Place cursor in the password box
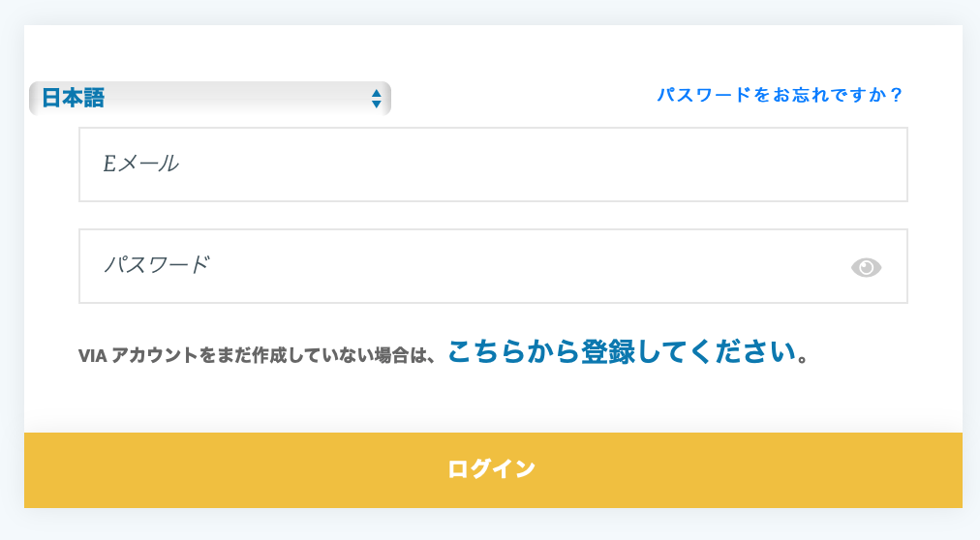Image resolution: width=980 pixels, height=540 pixels. 465,266
